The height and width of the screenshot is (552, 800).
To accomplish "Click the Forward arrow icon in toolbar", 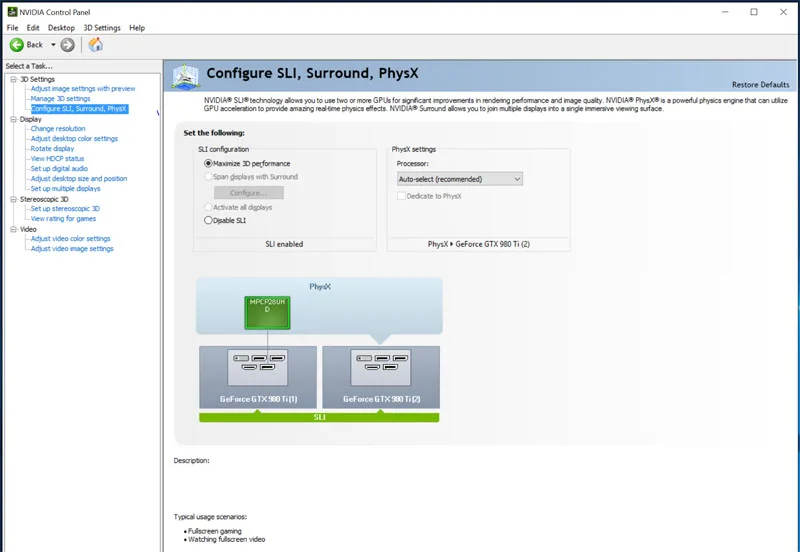I will [67, 45].
